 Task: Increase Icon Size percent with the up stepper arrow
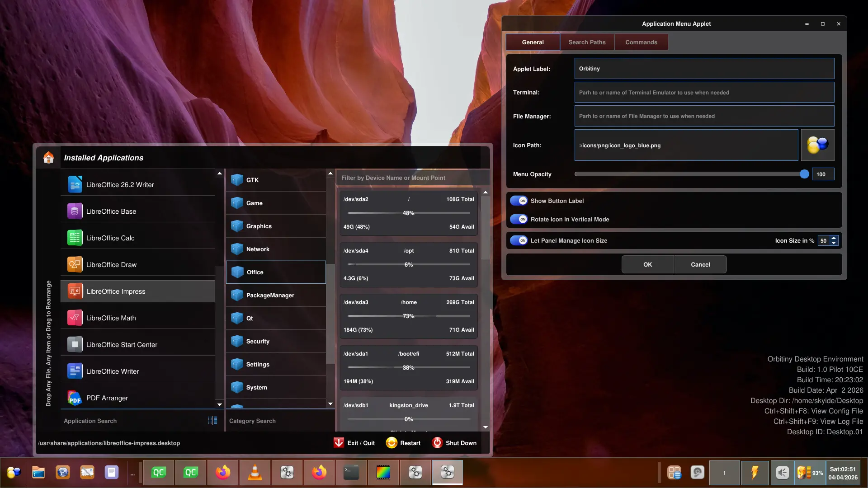pyautogui.click(x=834, y=238)
